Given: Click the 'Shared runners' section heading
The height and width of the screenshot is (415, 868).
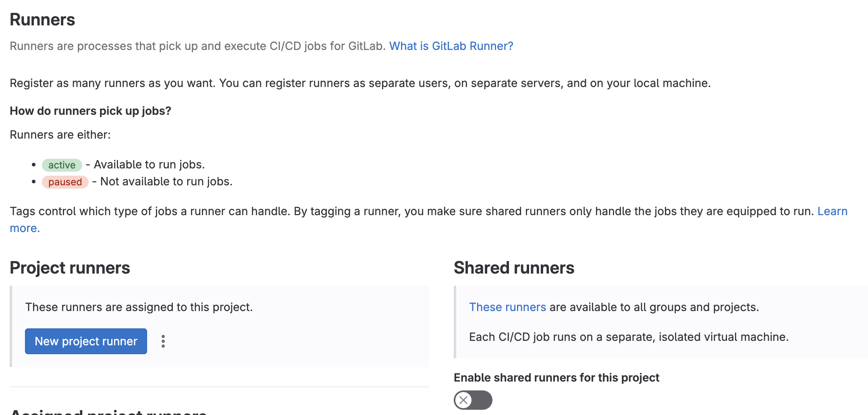Looking at the screenshot, I should [514, 268].
